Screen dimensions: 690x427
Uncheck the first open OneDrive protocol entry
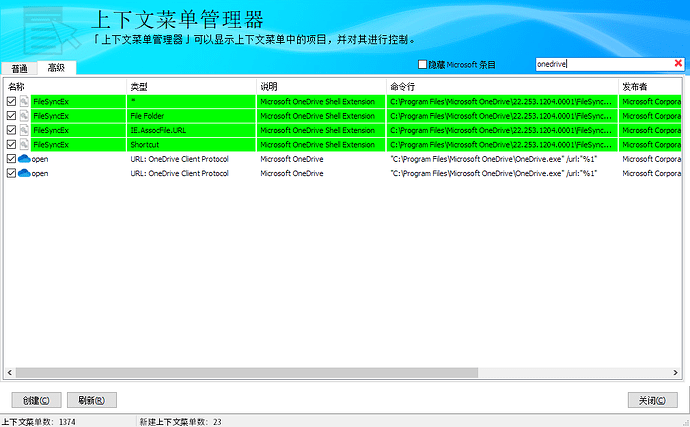point(11,158)
